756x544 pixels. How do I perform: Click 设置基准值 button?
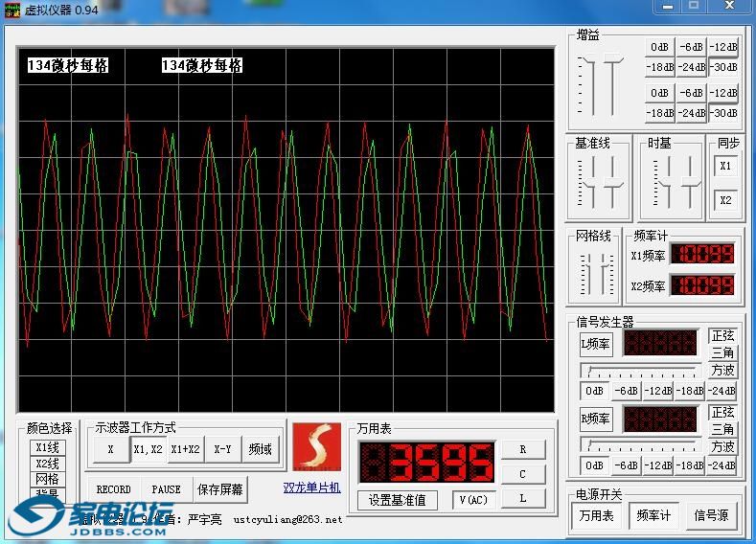click(x=398, y=500)
